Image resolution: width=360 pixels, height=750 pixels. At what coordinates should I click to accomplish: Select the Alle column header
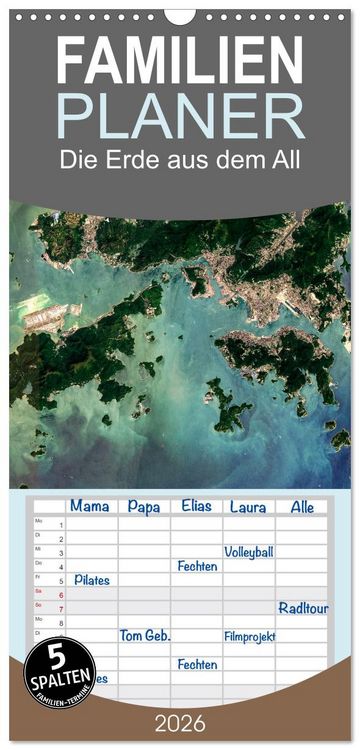302,507
